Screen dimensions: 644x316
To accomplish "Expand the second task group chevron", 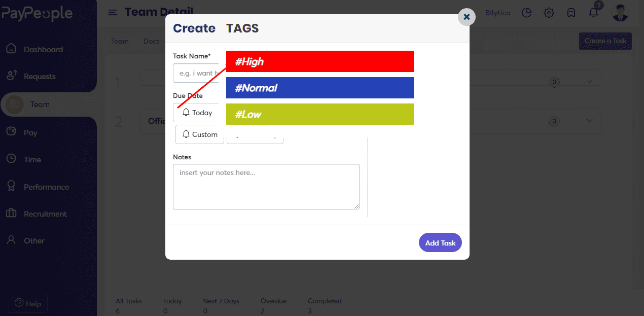I will coord(589,120).
